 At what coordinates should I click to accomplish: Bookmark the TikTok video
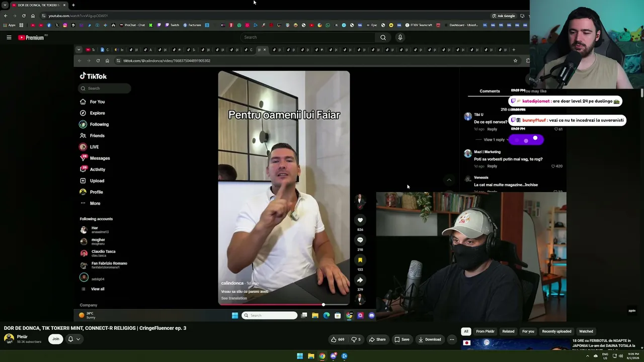(x=360, y=260)
